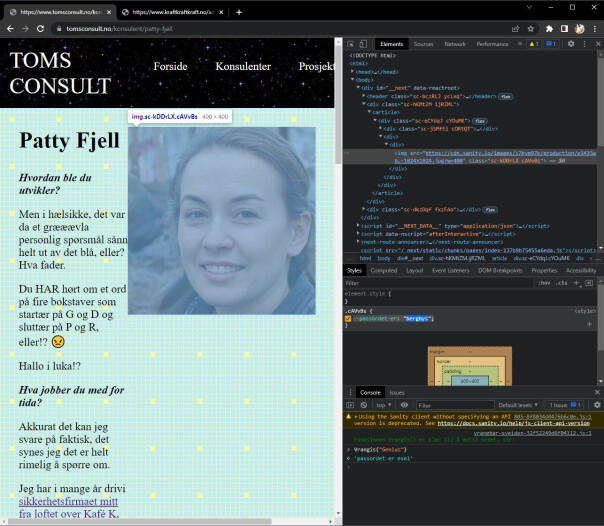
Task: Open the Default levels dropdown
Action: tap(518, 405)
